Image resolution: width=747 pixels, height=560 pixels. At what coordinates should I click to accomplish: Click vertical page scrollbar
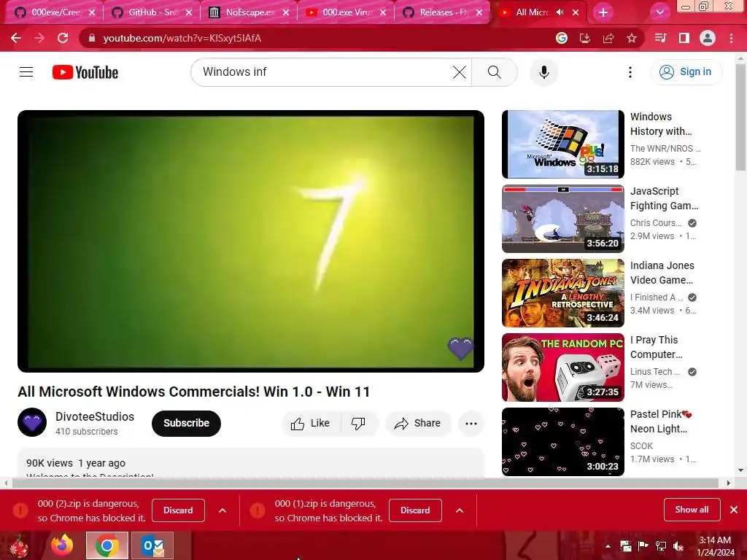point(740,117)
